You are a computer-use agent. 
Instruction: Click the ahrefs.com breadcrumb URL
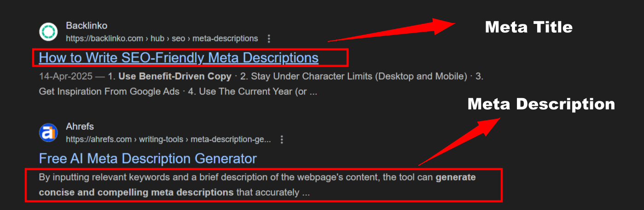(x=168, y=140)
